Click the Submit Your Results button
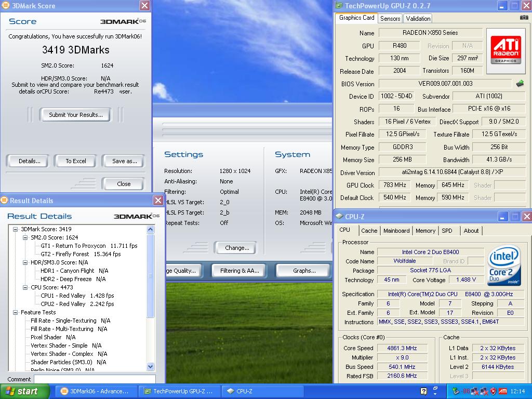 [75, 115]
